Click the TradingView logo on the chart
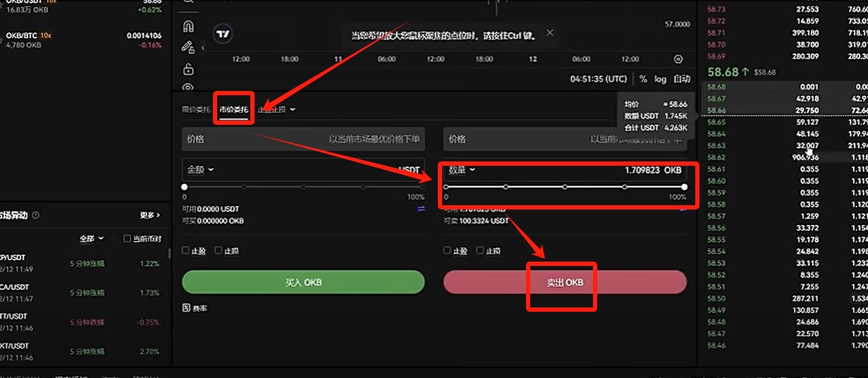The width and height of the screenshot is (868, 378). coord(223,34)
